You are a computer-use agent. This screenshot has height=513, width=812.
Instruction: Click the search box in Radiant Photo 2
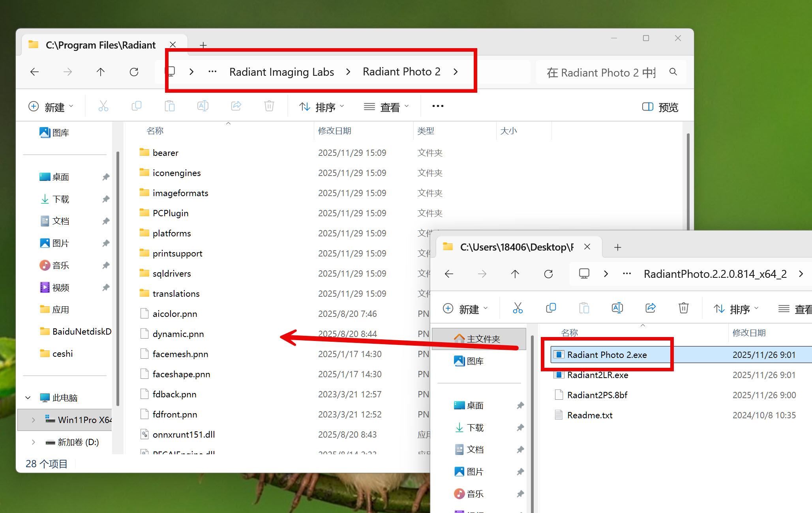(x=601, y=73)
